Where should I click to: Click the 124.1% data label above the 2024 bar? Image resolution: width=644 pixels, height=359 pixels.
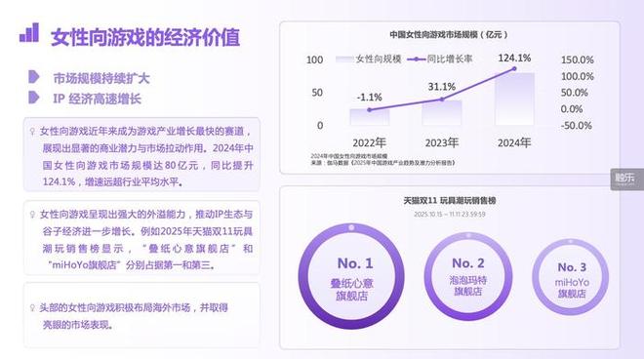click(x=514, y=58)
